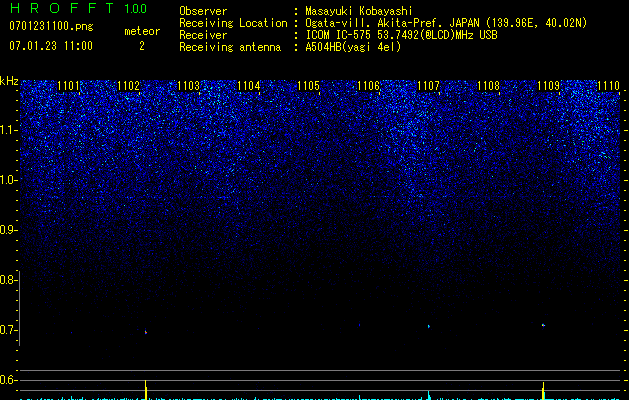
Task: Click the Receiving antenna field label
Action: click(x=230, y=47)
